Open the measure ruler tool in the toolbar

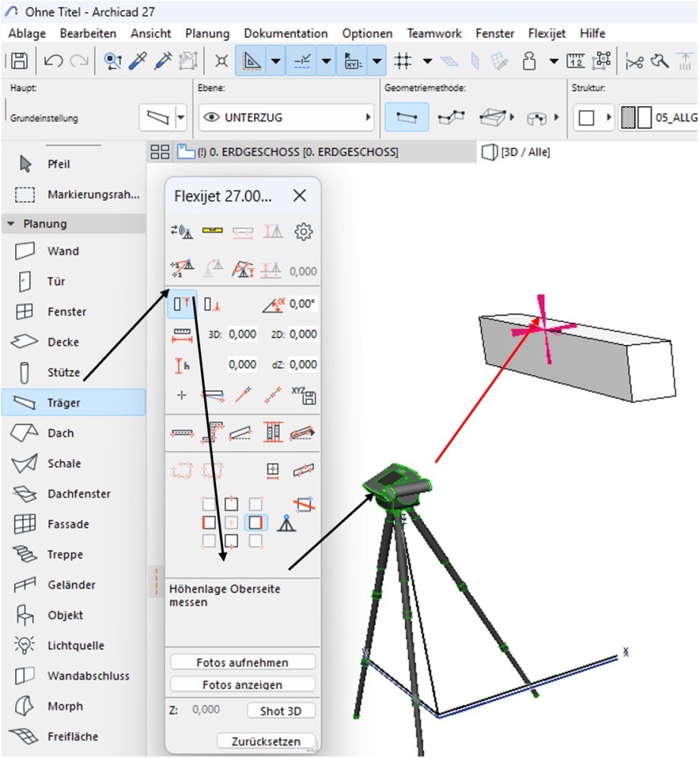pos(576,61)
